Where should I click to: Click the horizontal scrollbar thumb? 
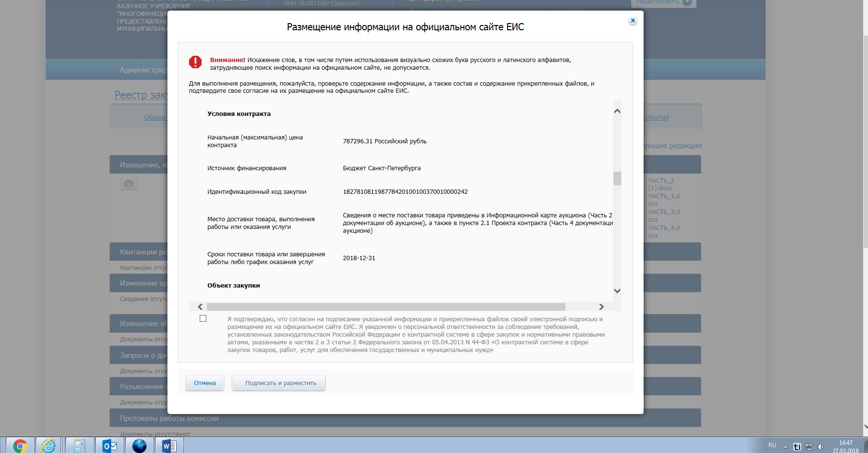(386, 307)
